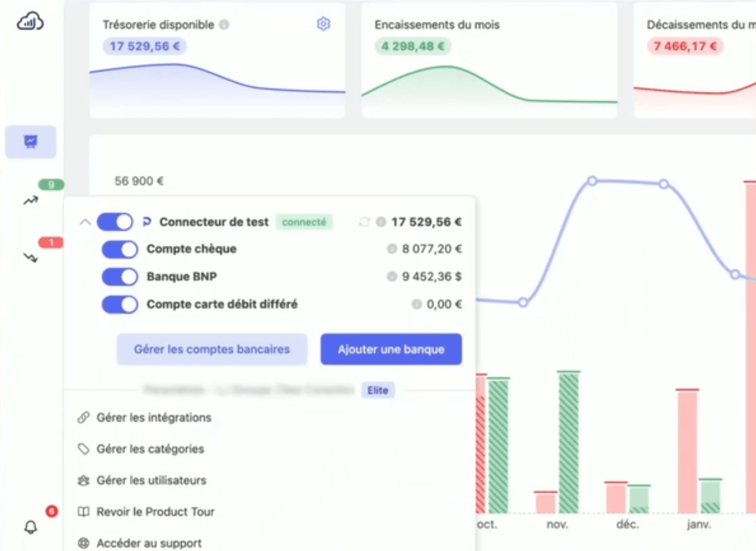The height and width of the screenshot is (551, 756).
Task: Click the book icon of Revoir le Product Tour
Action: tap(83, 512)
